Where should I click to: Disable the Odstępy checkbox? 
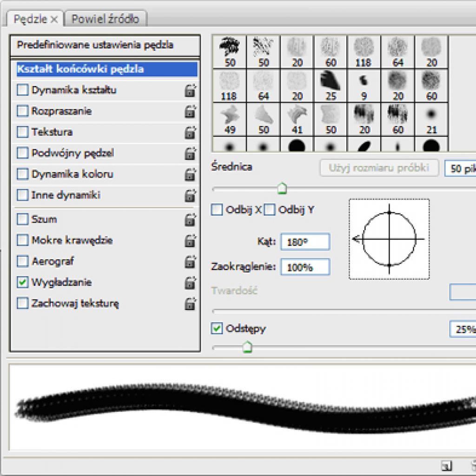(x=217, y=329)
